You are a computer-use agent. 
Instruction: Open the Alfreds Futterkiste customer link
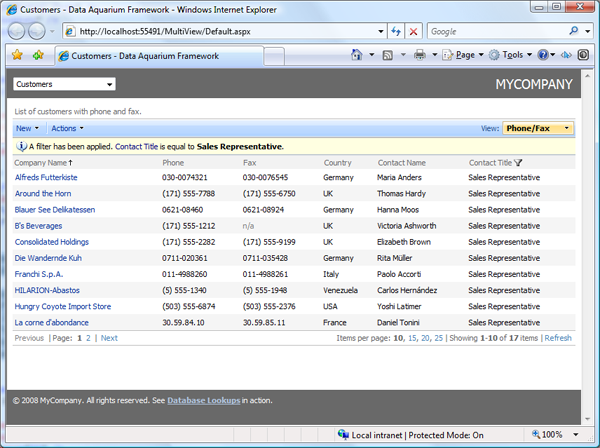point(46,177)
